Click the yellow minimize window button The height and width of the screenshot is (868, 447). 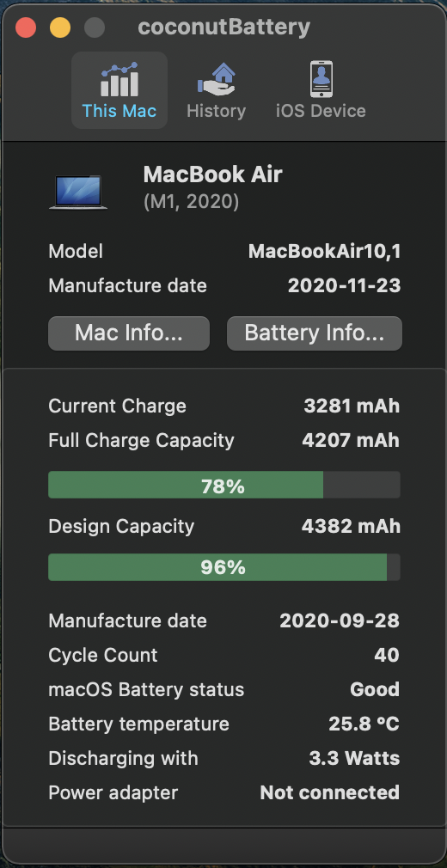tap(60, 28)
